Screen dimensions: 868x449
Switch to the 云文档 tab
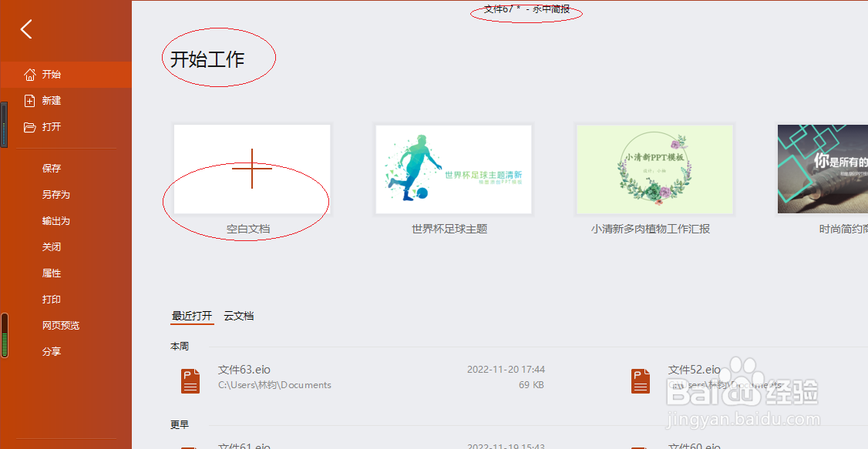click(239, 316)
